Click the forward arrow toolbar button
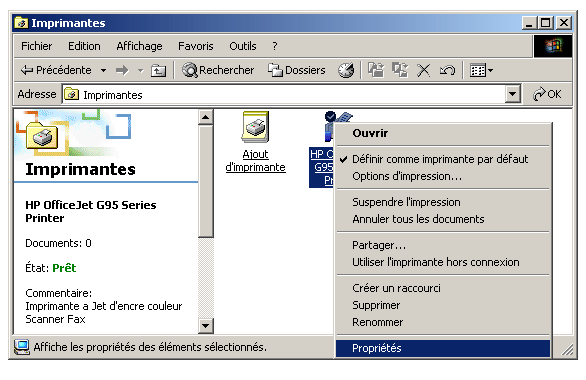The height and width of the screenshot is (380, 586). pos(122,70)
